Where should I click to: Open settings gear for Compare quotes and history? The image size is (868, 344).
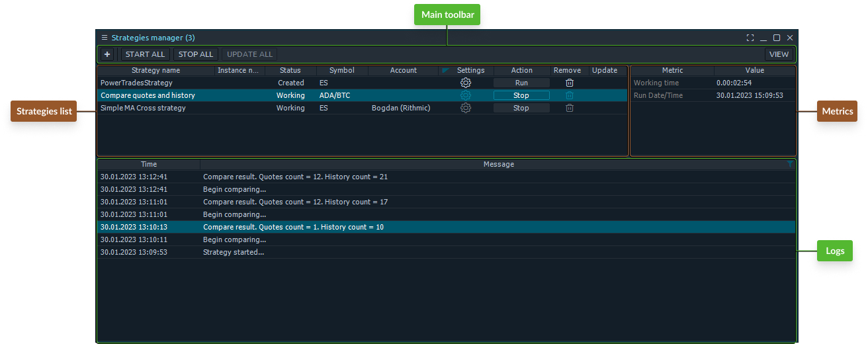(466, 95)
